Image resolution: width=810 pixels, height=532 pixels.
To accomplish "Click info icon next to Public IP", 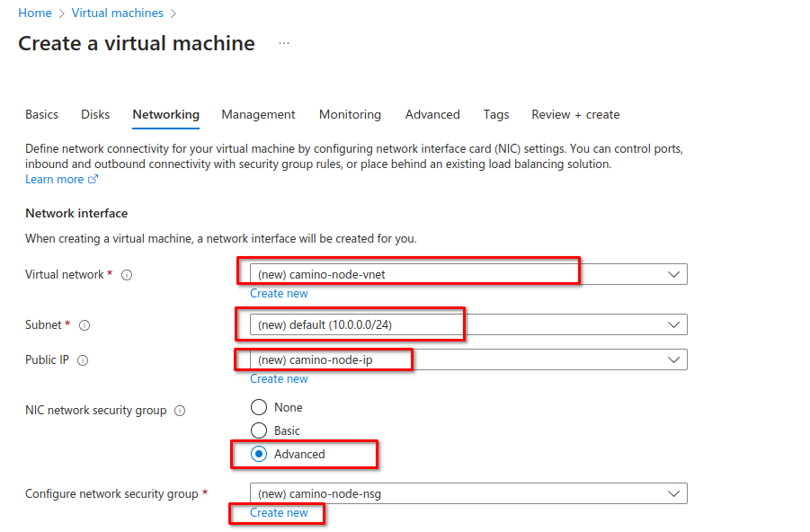I will coord(83,360).
